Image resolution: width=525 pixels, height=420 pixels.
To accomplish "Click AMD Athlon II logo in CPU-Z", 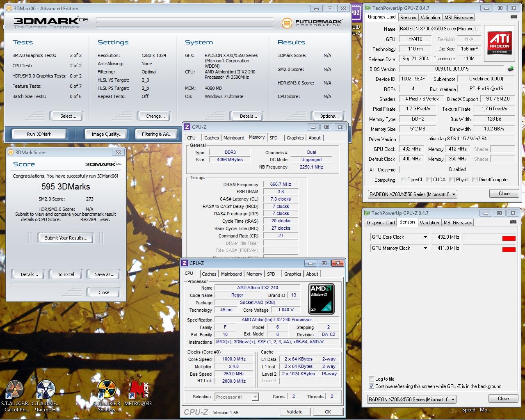I will [x=321, y=299].
